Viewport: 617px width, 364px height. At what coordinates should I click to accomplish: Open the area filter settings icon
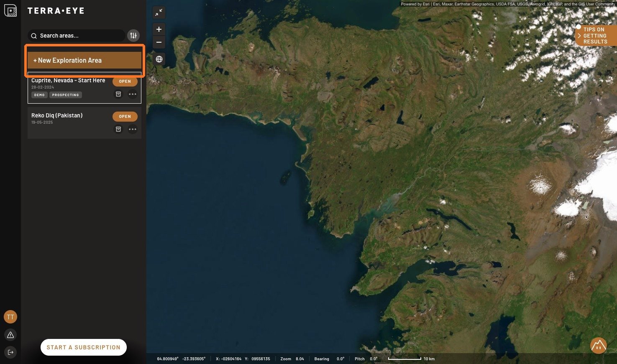(x=133, y=36)
